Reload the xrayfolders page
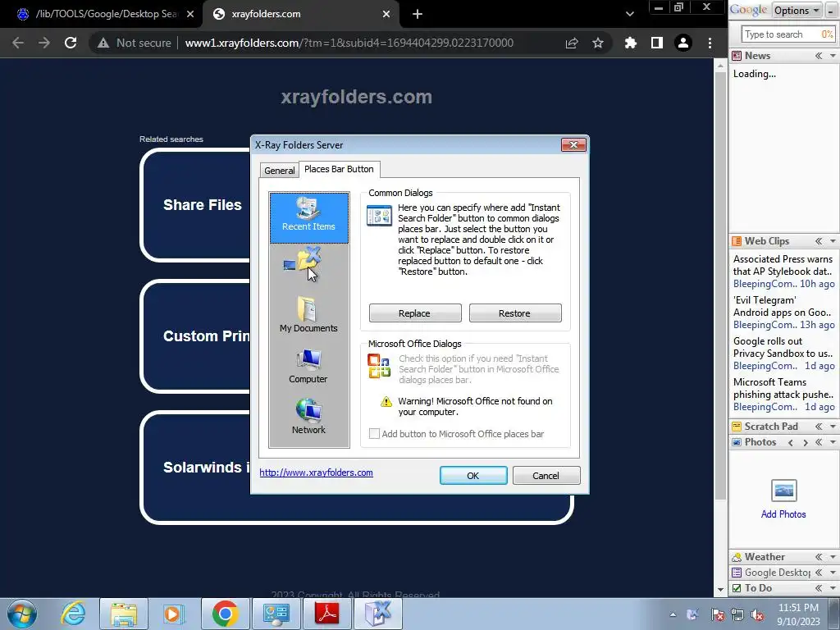 tap(71, 43)
